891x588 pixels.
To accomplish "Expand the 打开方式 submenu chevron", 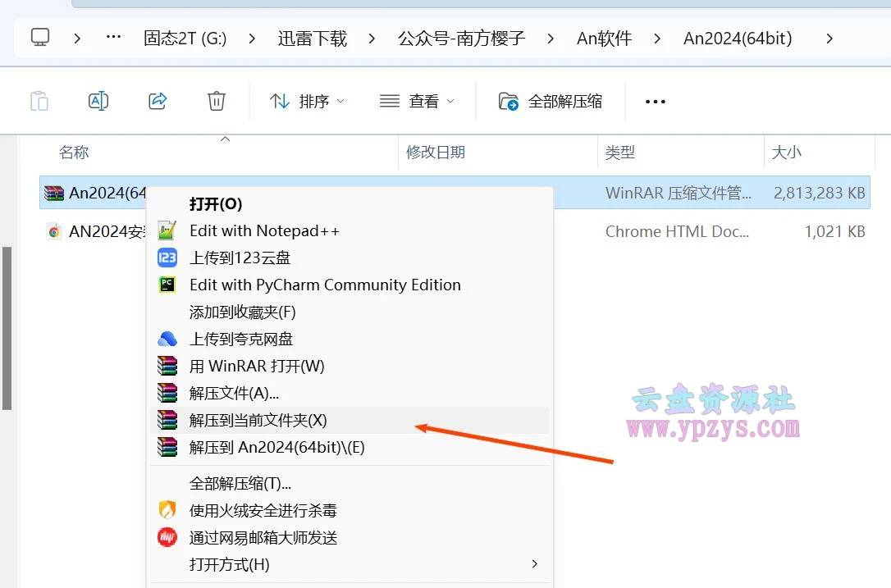I will tap(534, 564).
